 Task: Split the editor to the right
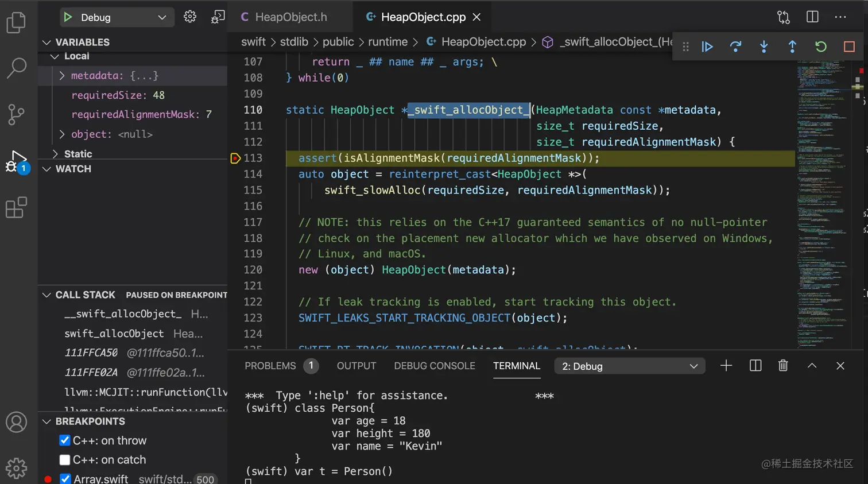pyautogui.click(x=812, y=17)
